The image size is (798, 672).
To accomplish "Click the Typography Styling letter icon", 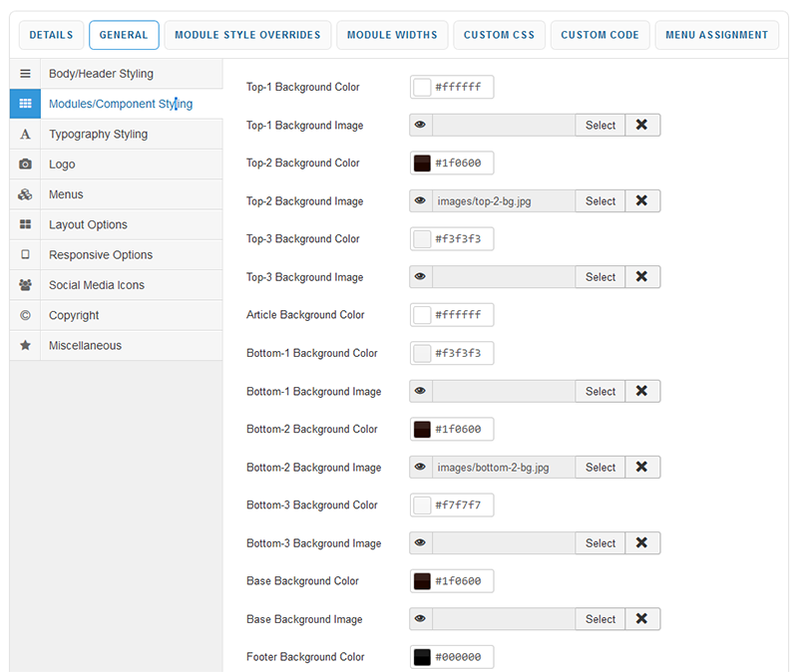I will pyautogui.click(x=25, y=135).
